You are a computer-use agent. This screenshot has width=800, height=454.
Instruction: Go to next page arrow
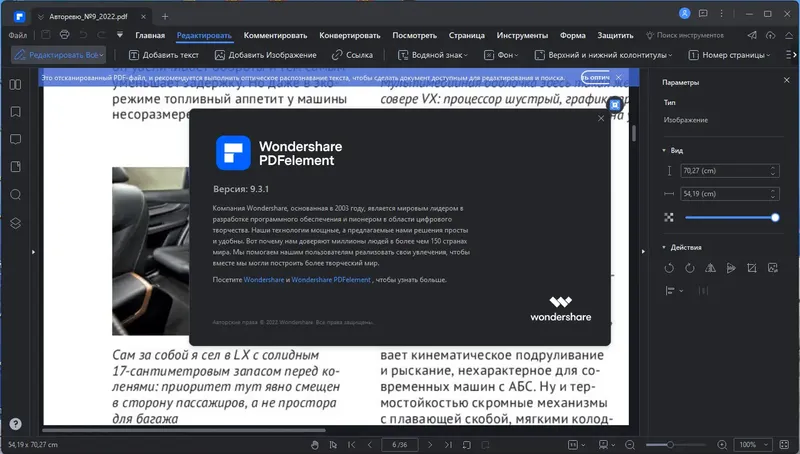pos(430,445)
